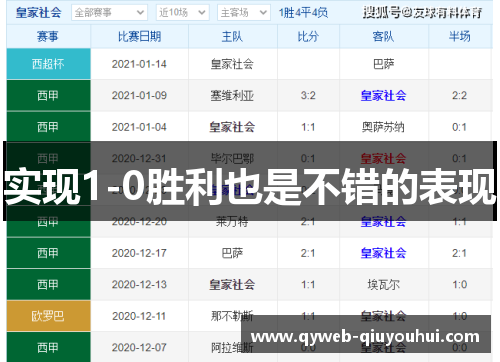Click the away team 埃瓦尔

tap(383, 285)
